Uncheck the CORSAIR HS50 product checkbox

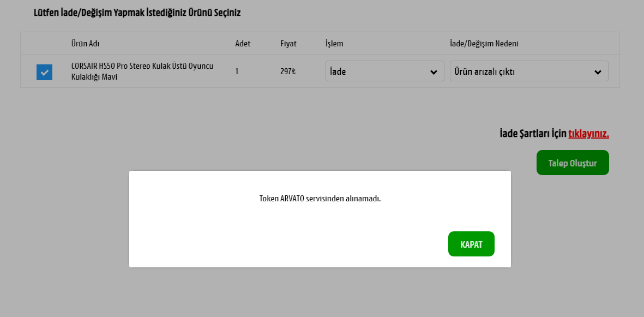44,72
